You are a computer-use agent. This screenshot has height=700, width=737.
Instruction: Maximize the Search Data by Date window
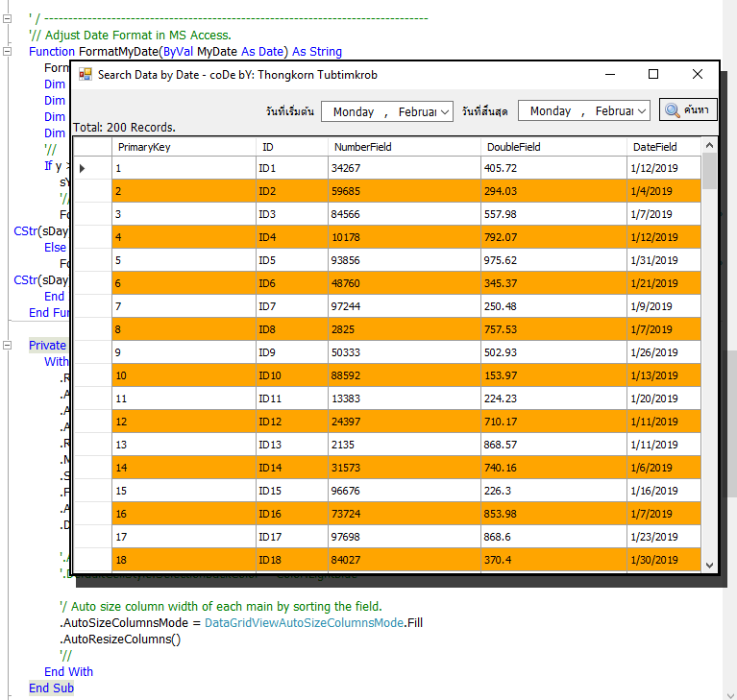pyautogui.click(x=652, y=74)
